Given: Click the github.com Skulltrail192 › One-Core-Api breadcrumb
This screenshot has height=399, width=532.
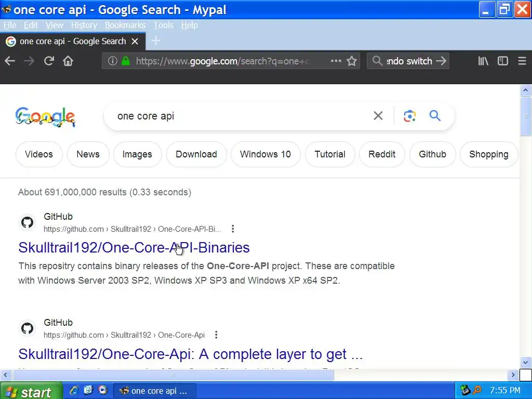Looking at the screenshot, I should click(x=124, y=335).
